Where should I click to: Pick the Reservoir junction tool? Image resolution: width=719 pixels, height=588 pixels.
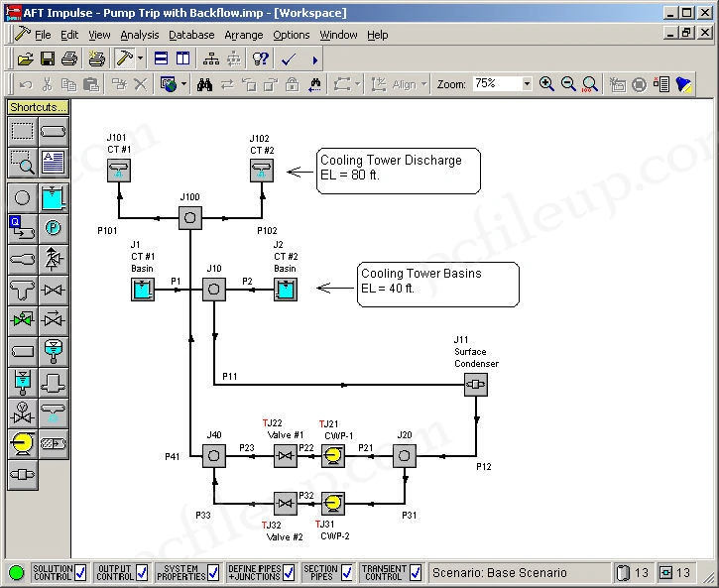click(x=54, y=197)
